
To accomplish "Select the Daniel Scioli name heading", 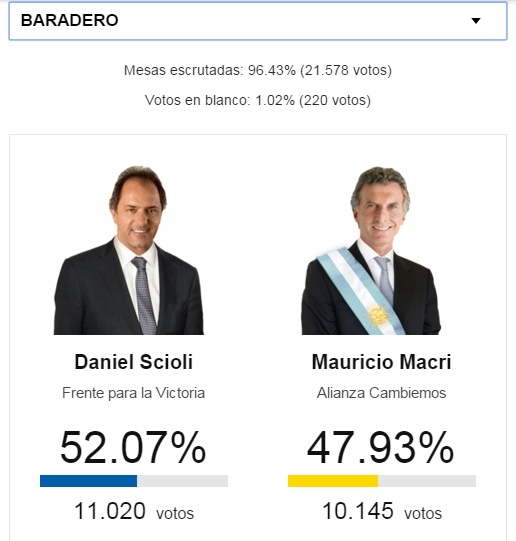I will [x=134, y=362].
